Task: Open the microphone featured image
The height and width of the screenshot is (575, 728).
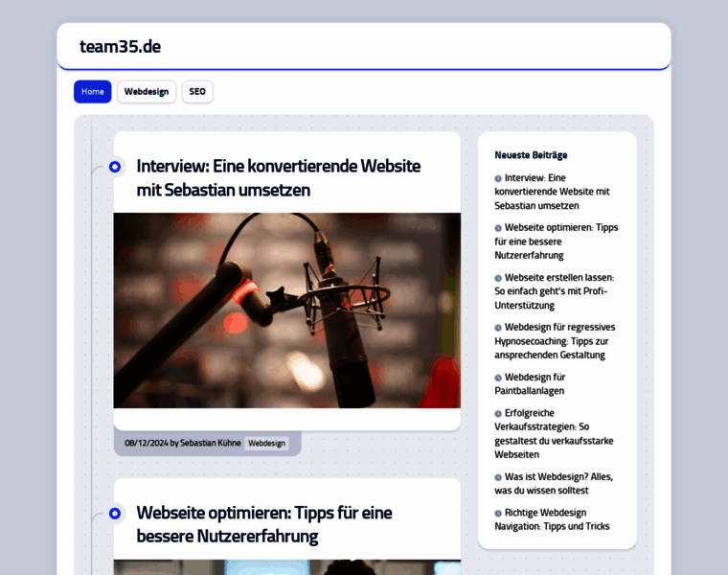Action: (286, 310)
